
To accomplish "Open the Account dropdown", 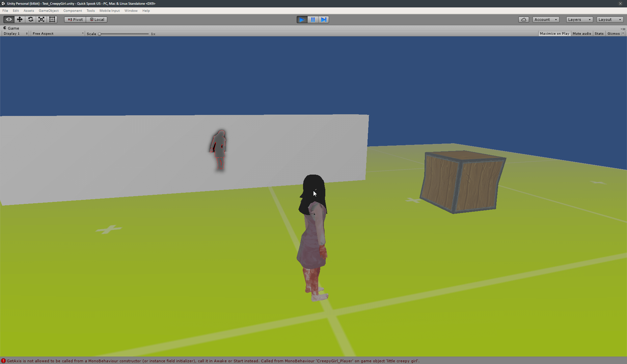I will pos(546,20).
